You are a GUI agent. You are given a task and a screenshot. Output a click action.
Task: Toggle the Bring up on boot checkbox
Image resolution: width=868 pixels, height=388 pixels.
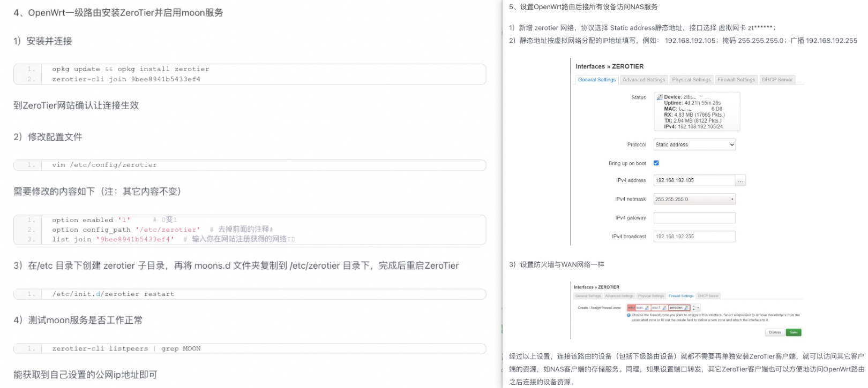[656, 163]
